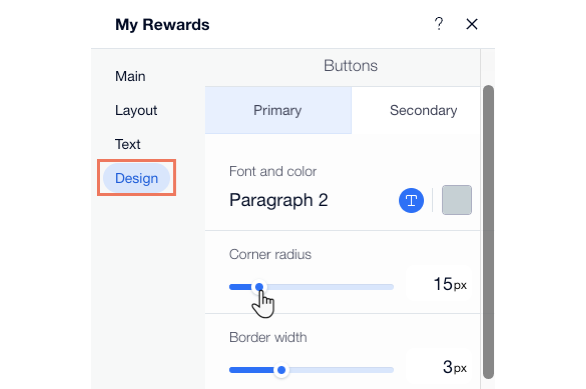Viewport: 586px width, 389px height.
Task: Open the Text settings section
Action: pos(127,144)
